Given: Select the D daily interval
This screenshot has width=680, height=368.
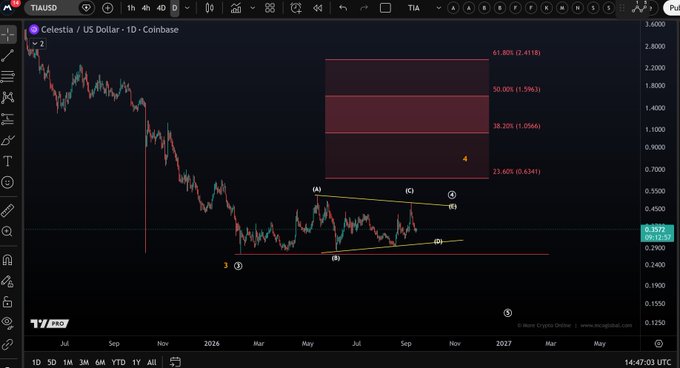Looking at the screenshot, I should [175, 8].
